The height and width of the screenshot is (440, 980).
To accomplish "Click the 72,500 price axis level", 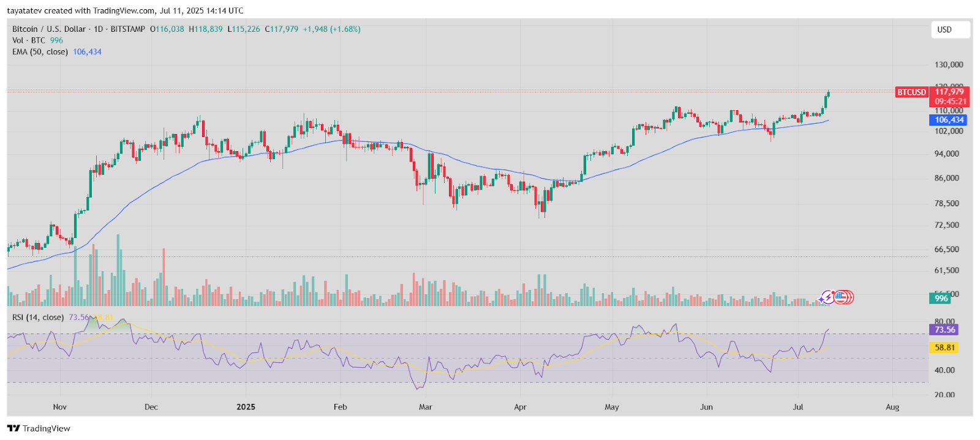I will pyautogui.click(x=947, y=225).
